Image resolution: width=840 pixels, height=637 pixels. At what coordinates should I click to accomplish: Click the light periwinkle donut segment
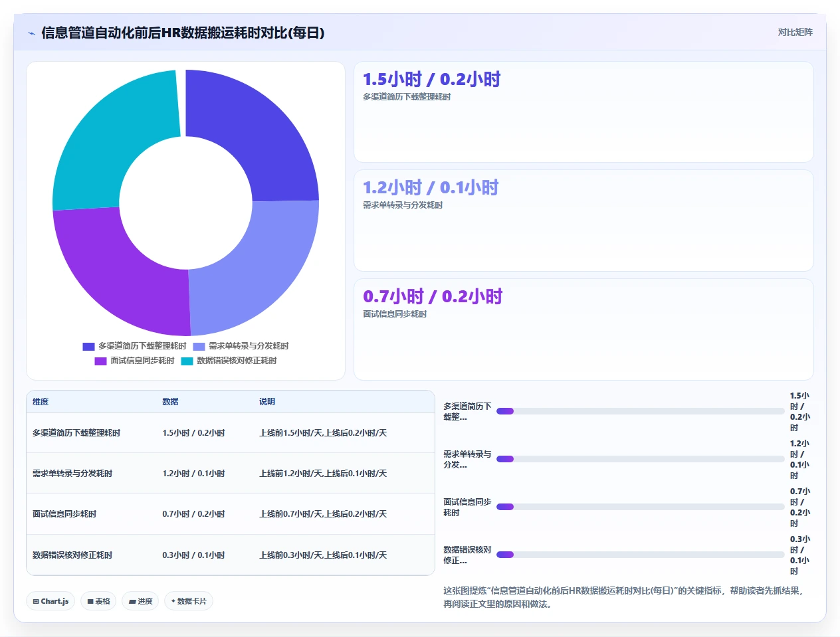259,266
